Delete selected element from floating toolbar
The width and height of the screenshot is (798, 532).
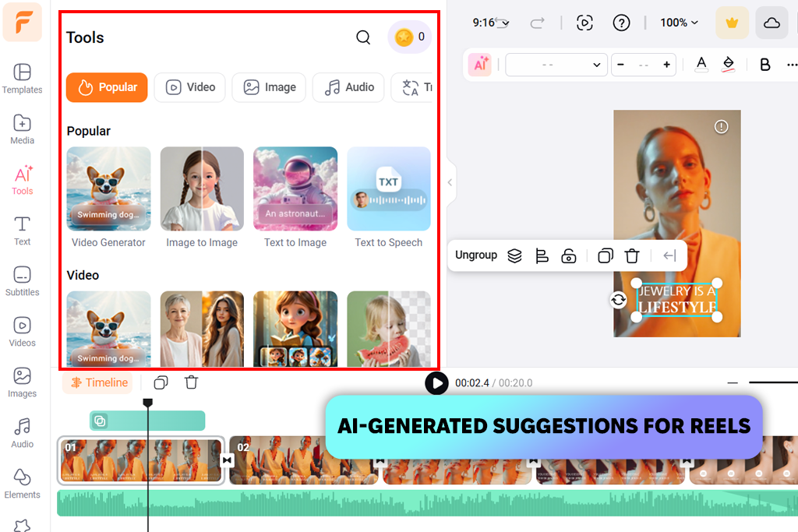click(632, 255)
